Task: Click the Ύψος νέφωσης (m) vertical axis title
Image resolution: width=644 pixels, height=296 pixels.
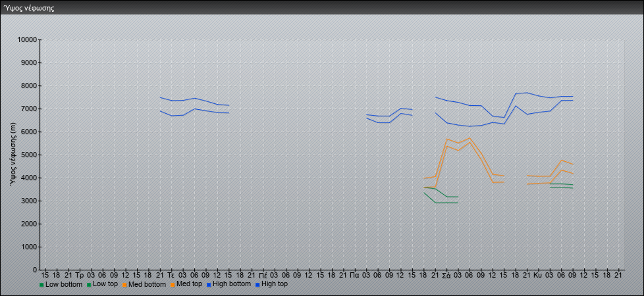Action: click(x=14, y=155)
